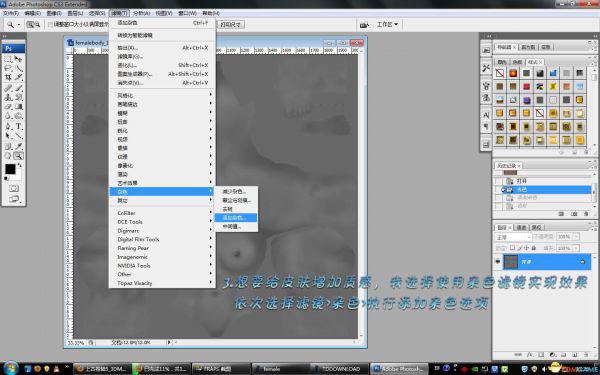Screen dimensions: 600x375
Task: Set history brush source for 打开 state
Action: (498, 181)
